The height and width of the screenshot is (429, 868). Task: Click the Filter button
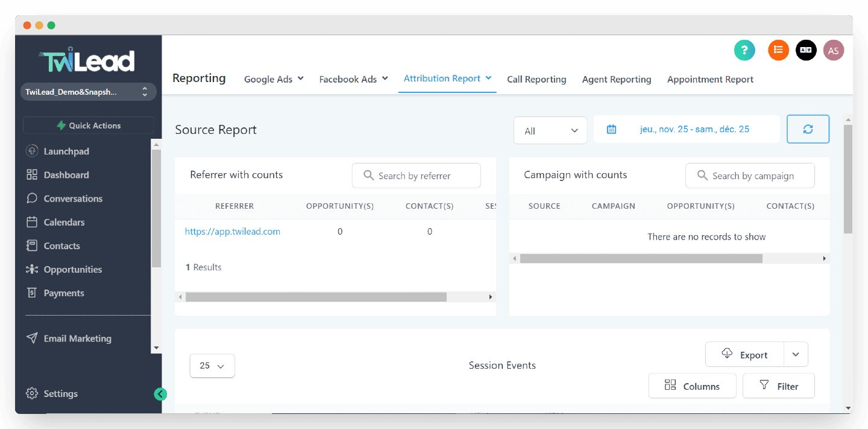(x=779, y=386)
